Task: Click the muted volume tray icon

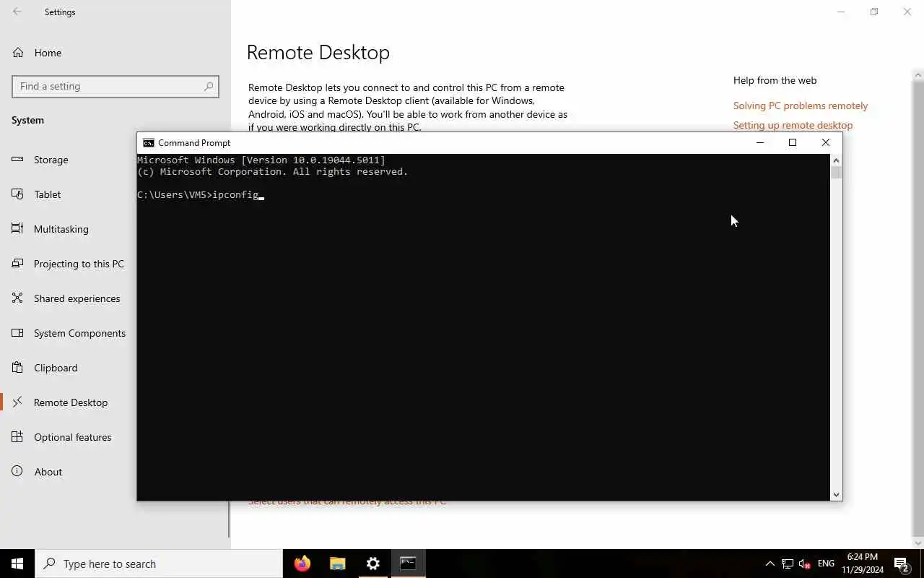Action: pyautogui.click(x=805, y=564)
